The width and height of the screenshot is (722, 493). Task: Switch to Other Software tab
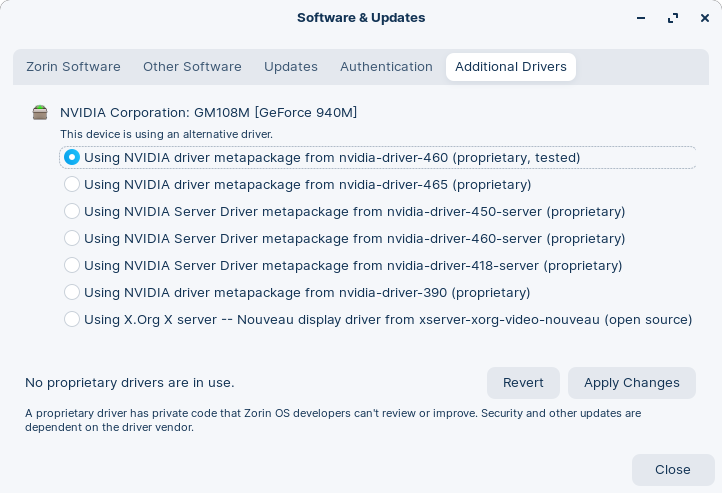pos(192,67)
